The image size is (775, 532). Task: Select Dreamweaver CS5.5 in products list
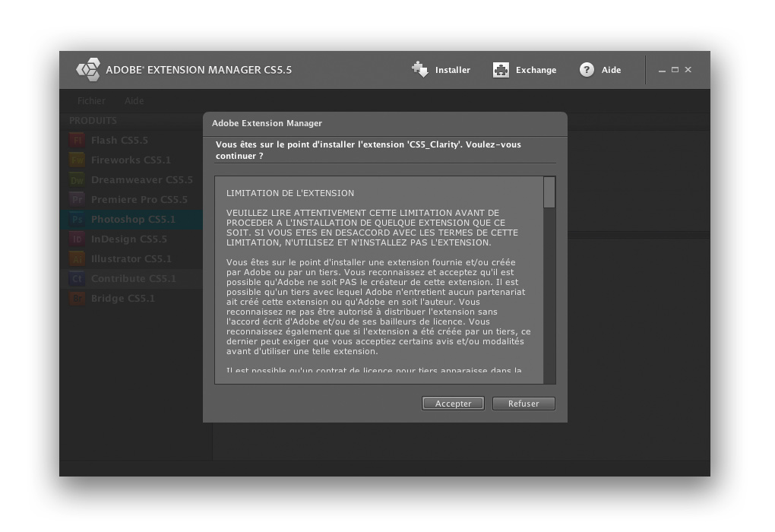(x=131, y=180)
